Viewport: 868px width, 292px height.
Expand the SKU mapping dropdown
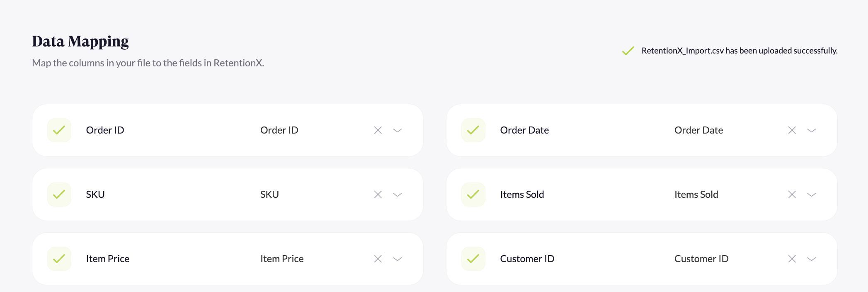397,194
